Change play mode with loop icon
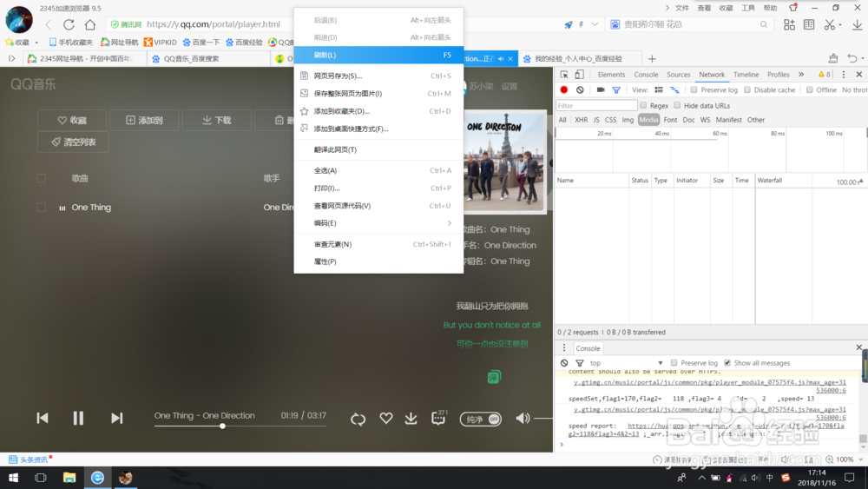Viewport: 868px width, 489px height. point(358,419)
